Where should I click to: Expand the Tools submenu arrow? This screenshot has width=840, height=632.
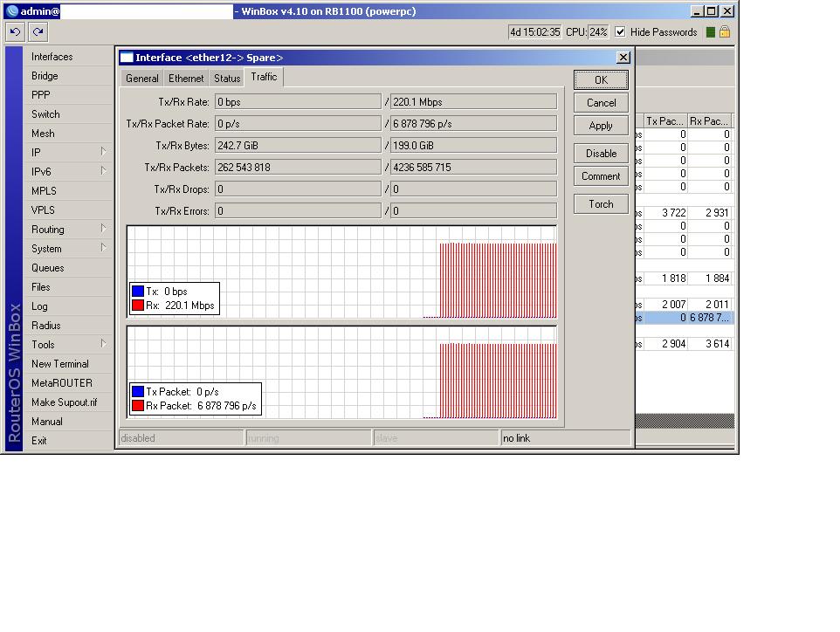[x=103, y=343]
